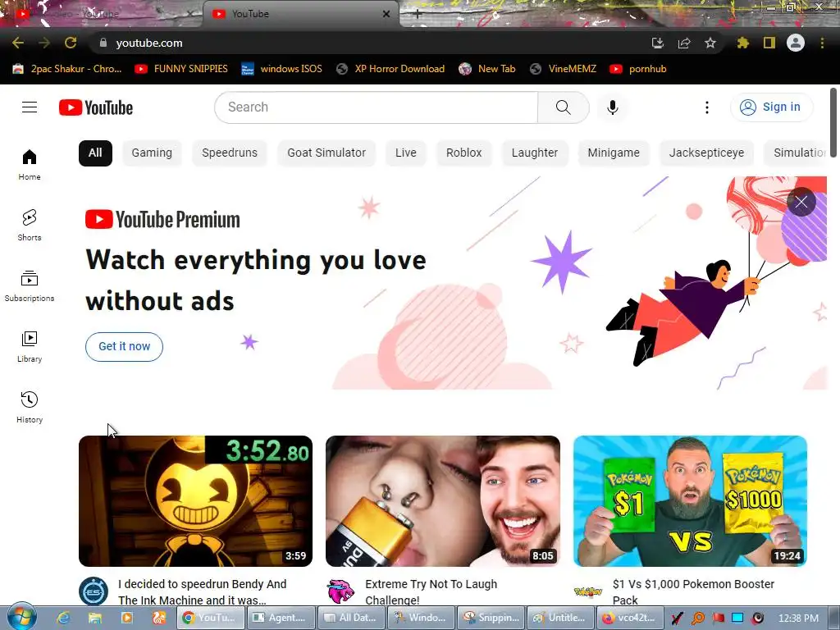Viewport: 840px width, 630px height.
Task: Open the Bendy video's channel avatar
Action: coord(94,591)
